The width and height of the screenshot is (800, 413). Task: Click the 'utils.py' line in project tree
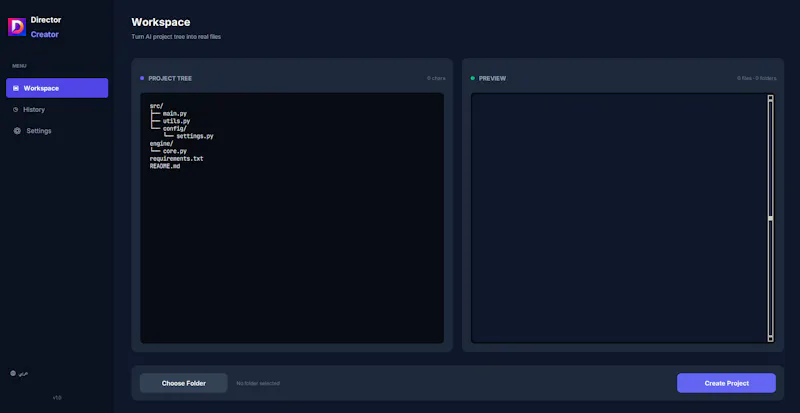click(x=177, y=121)
